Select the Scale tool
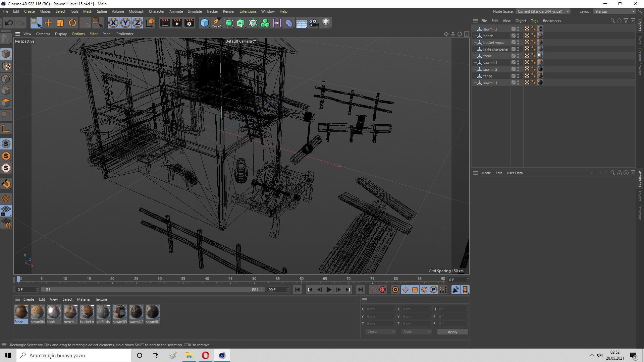This screenshot has height=362, width=644. 60,23
